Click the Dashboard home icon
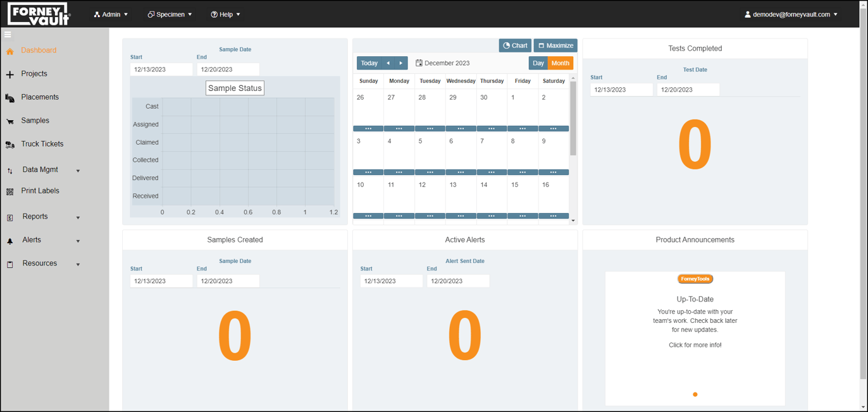868x412 pixels. pyautogui.click(x=10, y=51)
